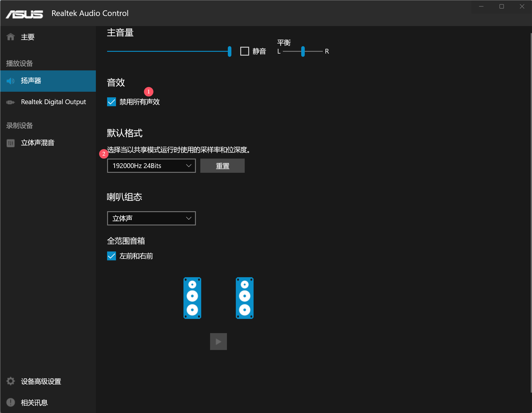Open the 立体声混音 sidebar entry
Viewport: 532px width, 413px height.
pyautogui.click(x=38, y=143)
